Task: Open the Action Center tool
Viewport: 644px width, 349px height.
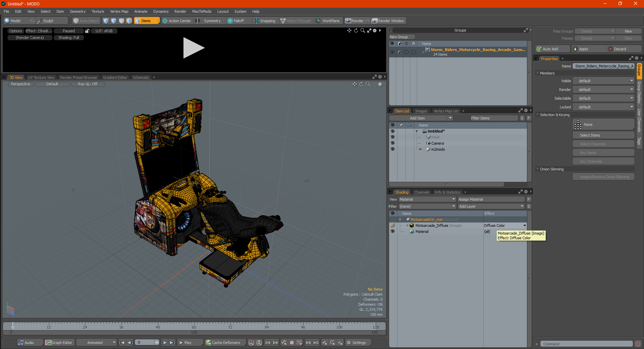Action: tap(177, 21)
